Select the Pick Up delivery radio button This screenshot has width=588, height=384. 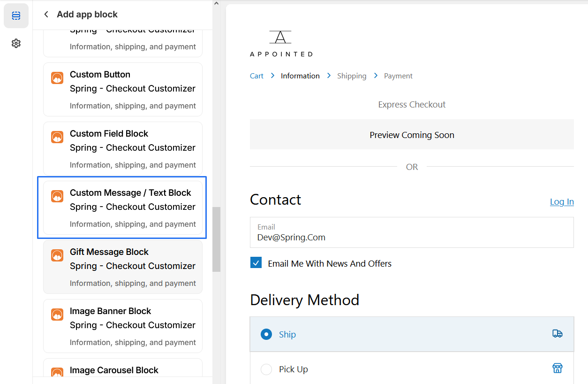pos(266,369)
